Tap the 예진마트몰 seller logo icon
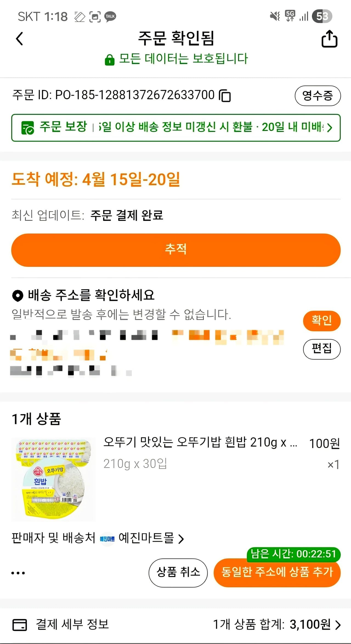The image size is (351, 644). pos(107,539)
